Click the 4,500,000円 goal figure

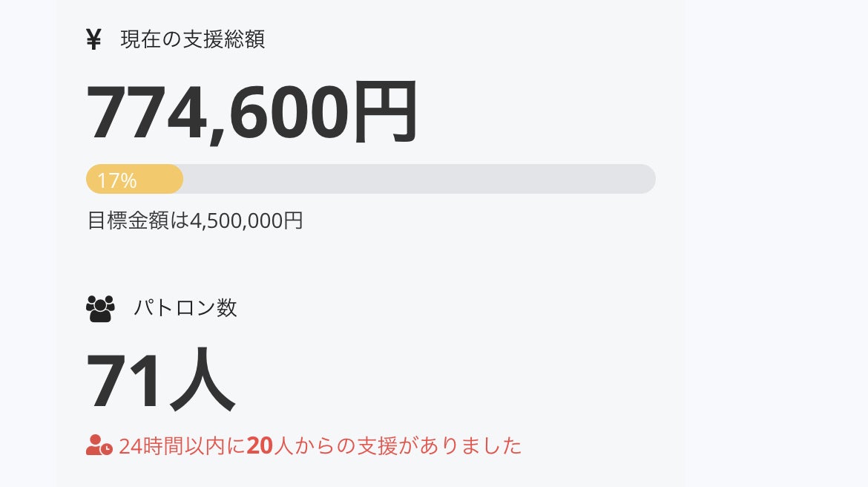[246, 220]
